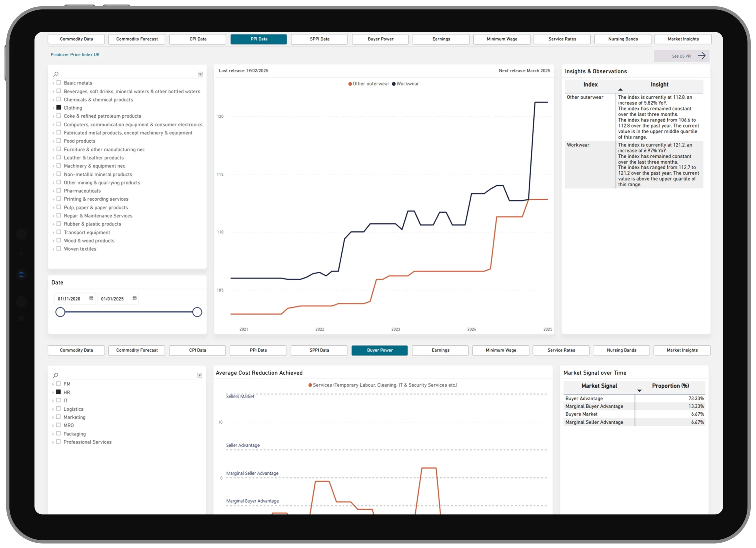Uncheck the HR checkbox
Viewport: 756px width, 548px height.
tap(58, 392)
